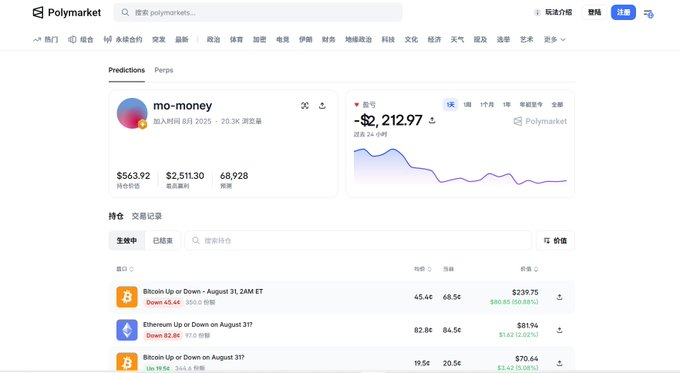Image resolution: width=680 pixels, height=373 pixels.
Task: Click the blue 注册 sign-up button
Action: (x=623, y=13)
